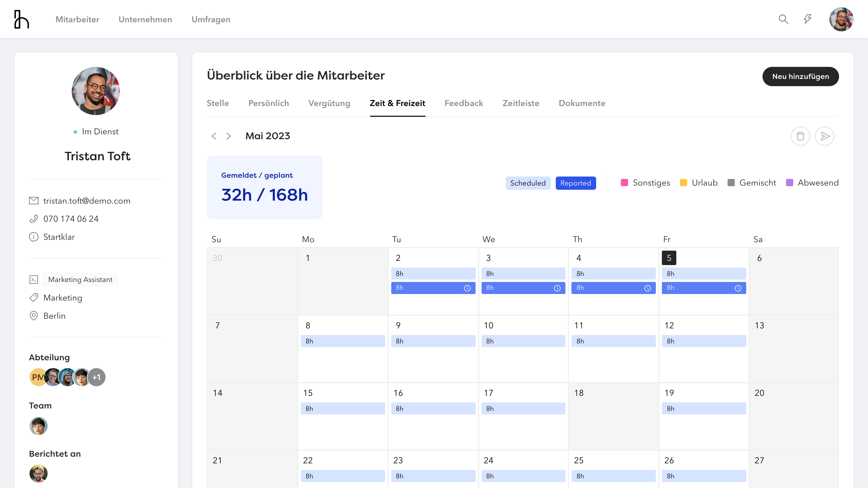Select the Zeit & Freizeit tab
868x488 pixels.
pyautogui.click(x=397, y=103)
